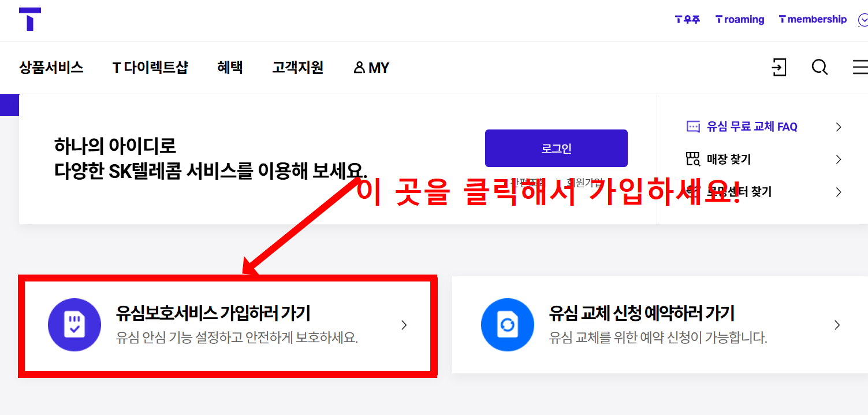Image resolution: width=868 pixels, height=415 pixels.
Task: Expand the top-right circled chevron dropdown
Action: point(862,20)
